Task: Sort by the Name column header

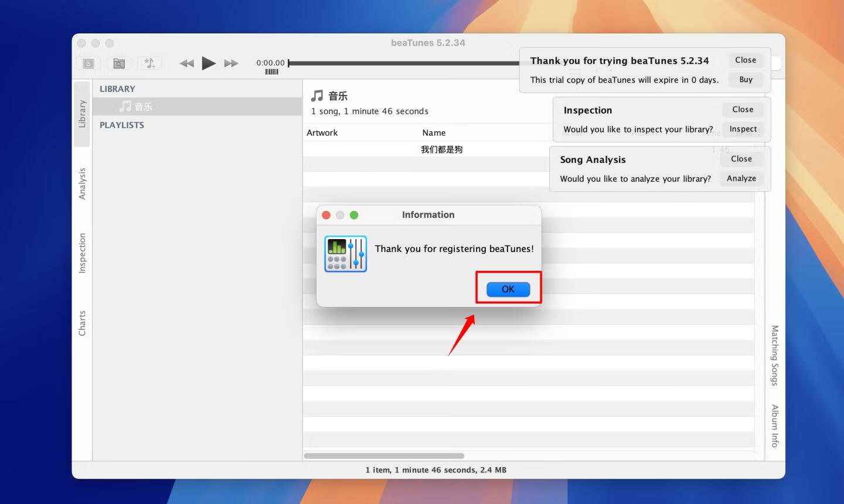Action: (x=434, y=133)
